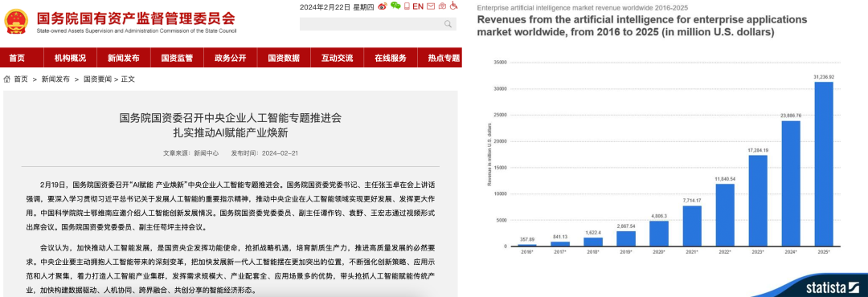
Task: Click the national emblem logo
Action: click(16, 20)
